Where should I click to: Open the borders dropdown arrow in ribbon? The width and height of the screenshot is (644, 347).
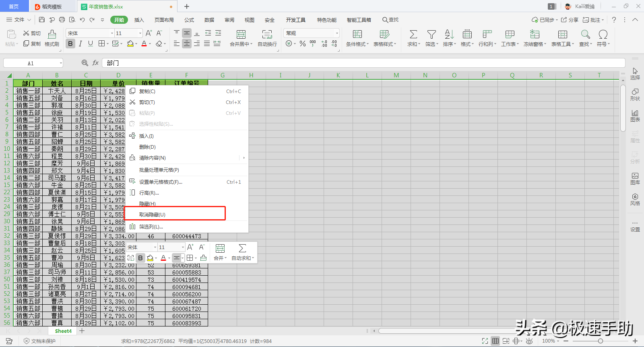(x=108, y=44)
